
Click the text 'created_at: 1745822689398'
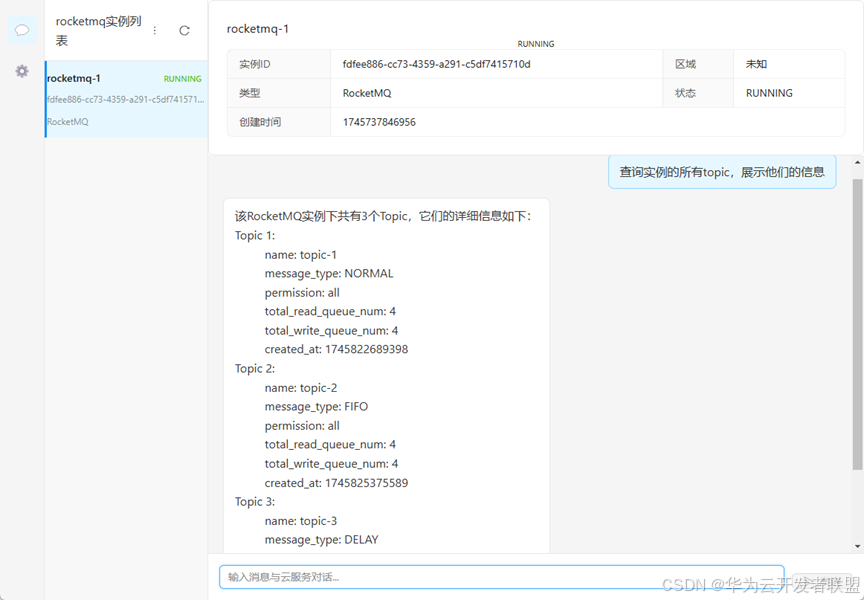[x=336, y=349]
